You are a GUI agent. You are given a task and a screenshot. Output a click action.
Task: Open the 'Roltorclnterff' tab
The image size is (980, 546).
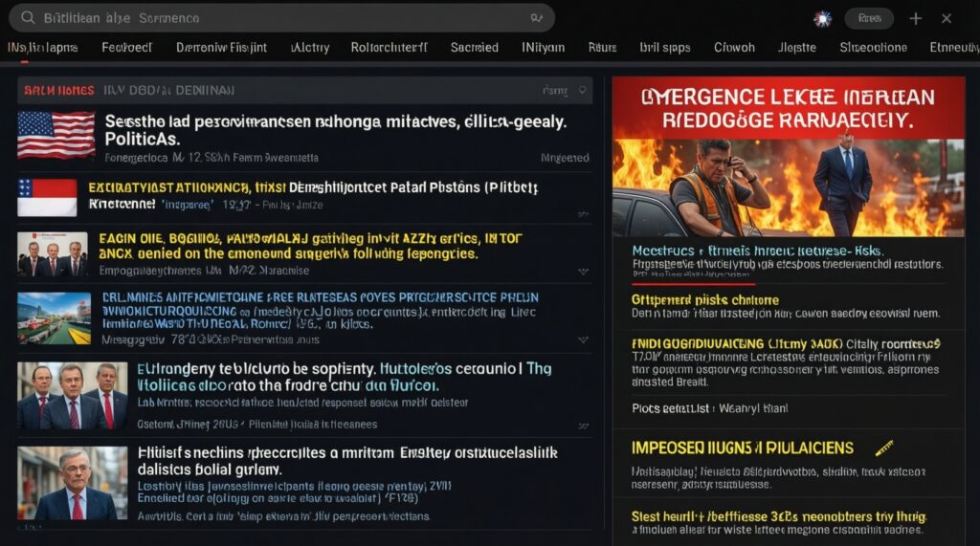[x=389, y=48]
